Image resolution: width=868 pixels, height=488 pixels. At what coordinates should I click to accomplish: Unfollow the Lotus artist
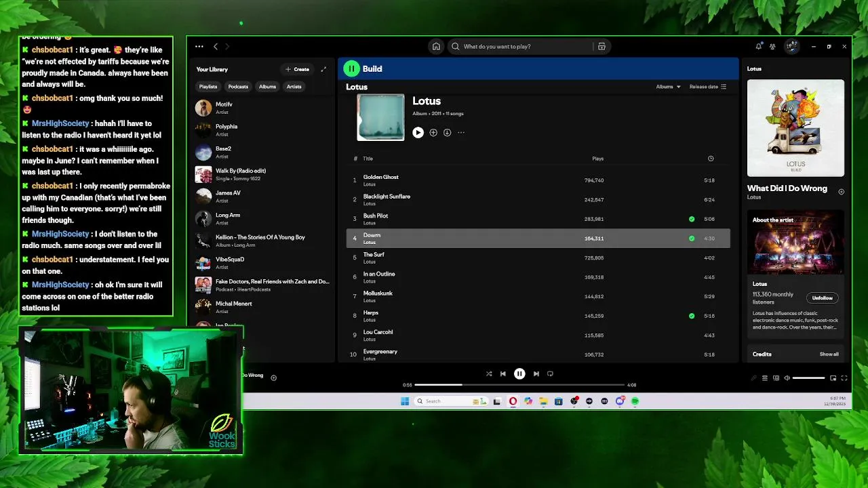point(822,298)
